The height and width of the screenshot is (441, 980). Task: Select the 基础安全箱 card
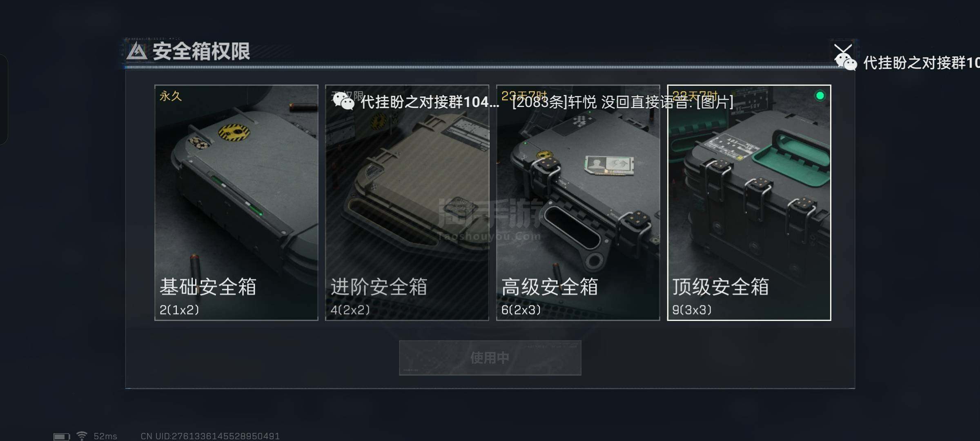click(236, 203)
